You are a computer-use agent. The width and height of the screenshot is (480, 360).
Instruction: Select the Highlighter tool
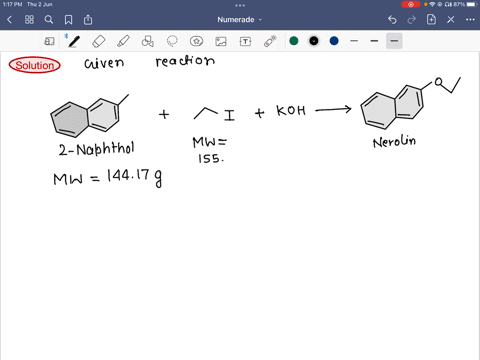coord(123,41)
